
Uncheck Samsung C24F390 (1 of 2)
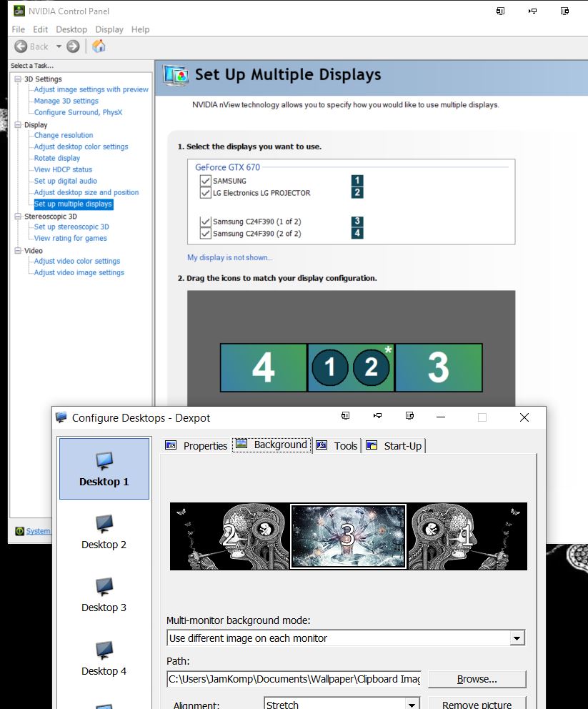pyautogui.click(x=205, y=222)
